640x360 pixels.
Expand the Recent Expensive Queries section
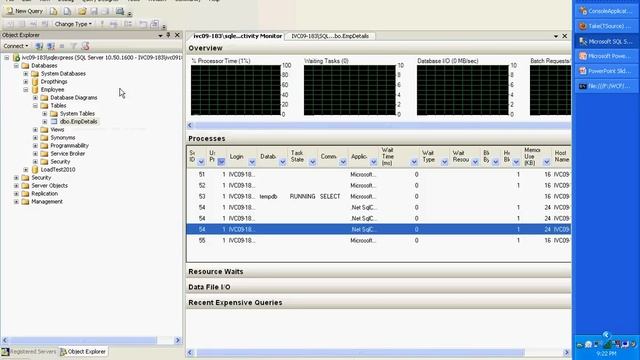click(x=379, y=303)
